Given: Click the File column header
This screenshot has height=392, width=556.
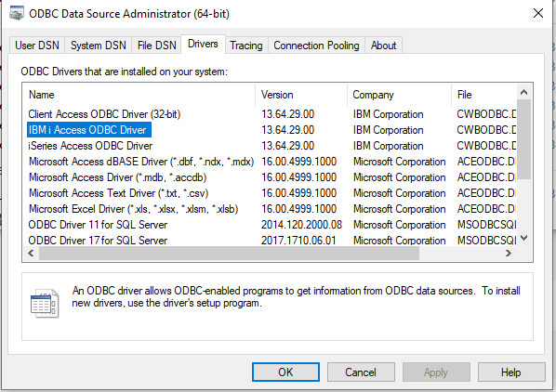Looking at the screenshot, I should click(x=483, y=95).
